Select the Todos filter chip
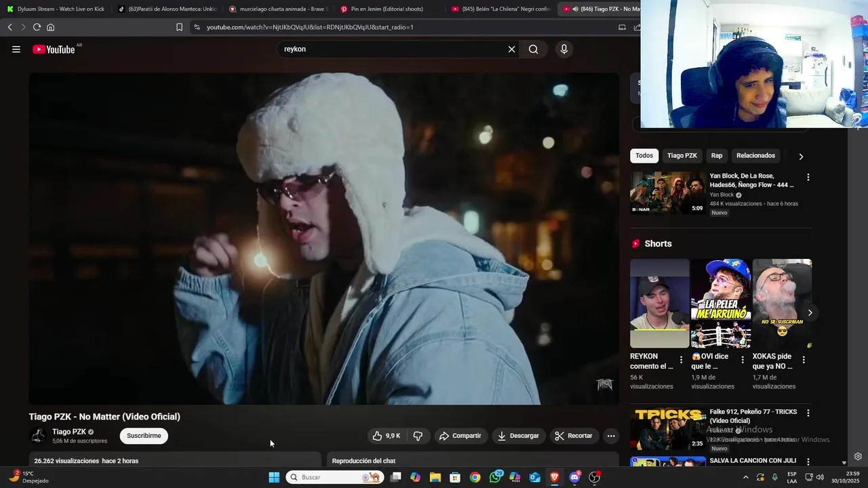The height and width of the screenshot is (488, 868). click(x=644, y=156)
